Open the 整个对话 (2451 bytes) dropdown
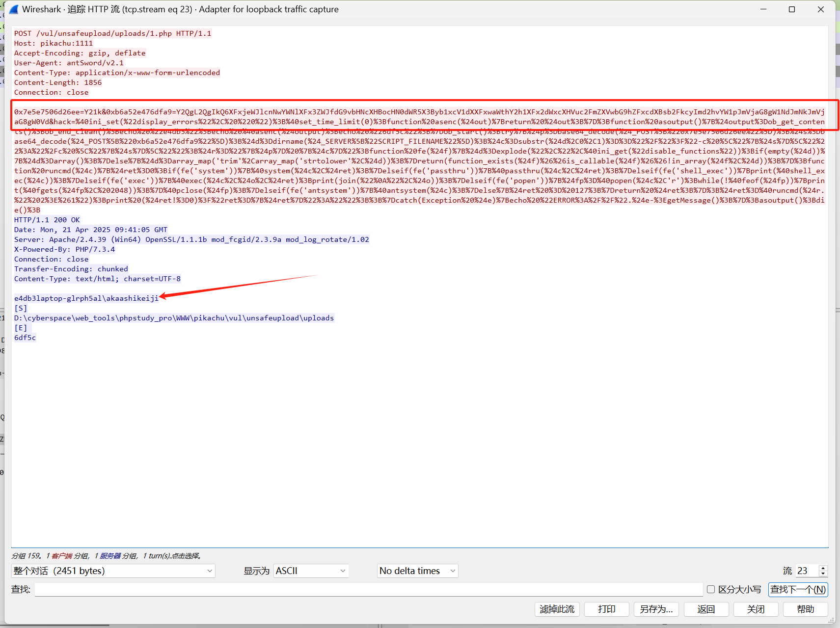This screenshot has height=628, width=840. (113, 571)
